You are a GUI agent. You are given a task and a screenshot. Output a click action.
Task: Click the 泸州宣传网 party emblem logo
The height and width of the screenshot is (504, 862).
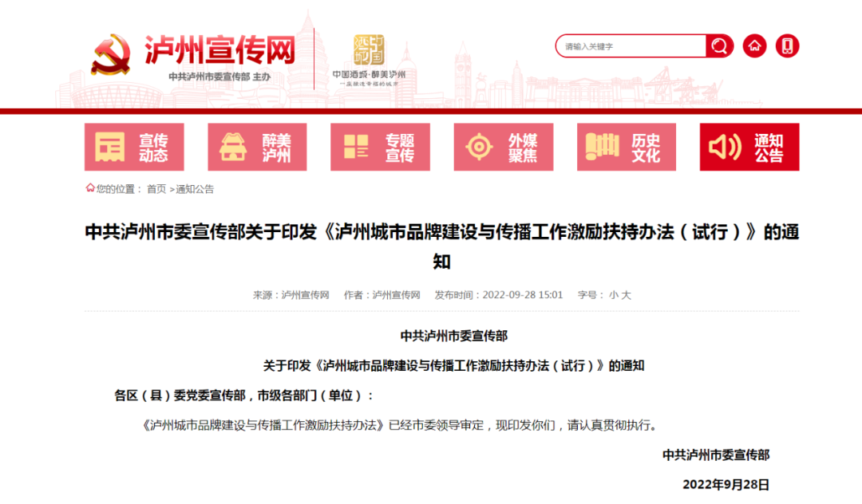111,54
